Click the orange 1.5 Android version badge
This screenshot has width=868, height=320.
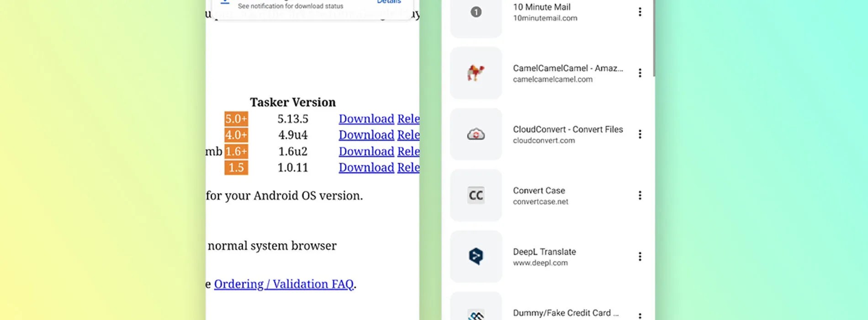(236, 167)
